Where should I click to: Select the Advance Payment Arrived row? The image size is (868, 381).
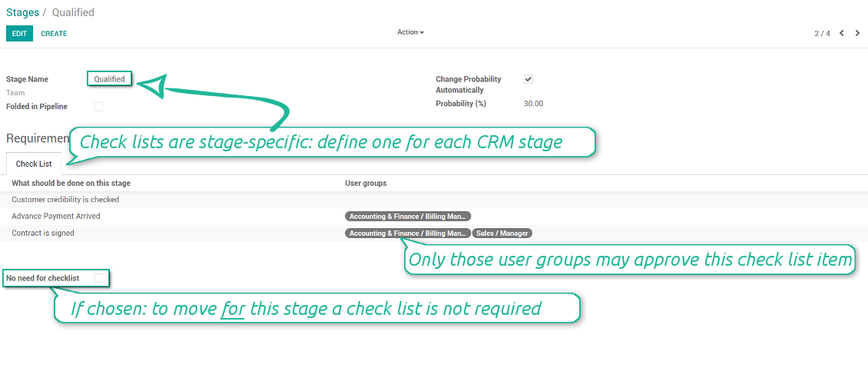[56, 217]
